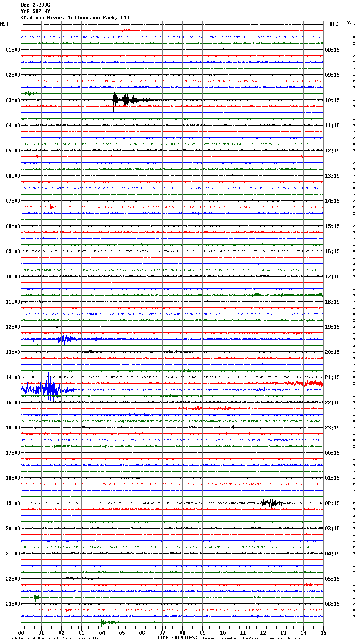Click the '05:15' UTC time label
The width and height of the screenshot is (357, 644).
pos(332,579)
